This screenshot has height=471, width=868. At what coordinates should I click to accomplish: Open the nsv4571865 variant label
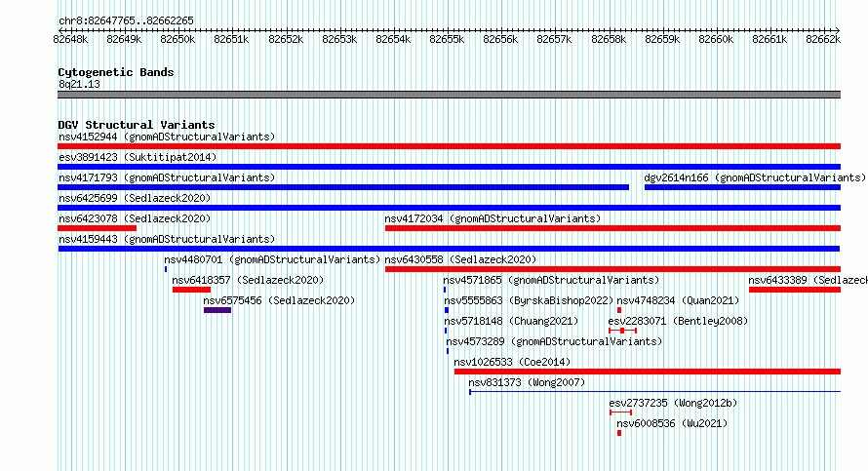[x=551, y=280]
